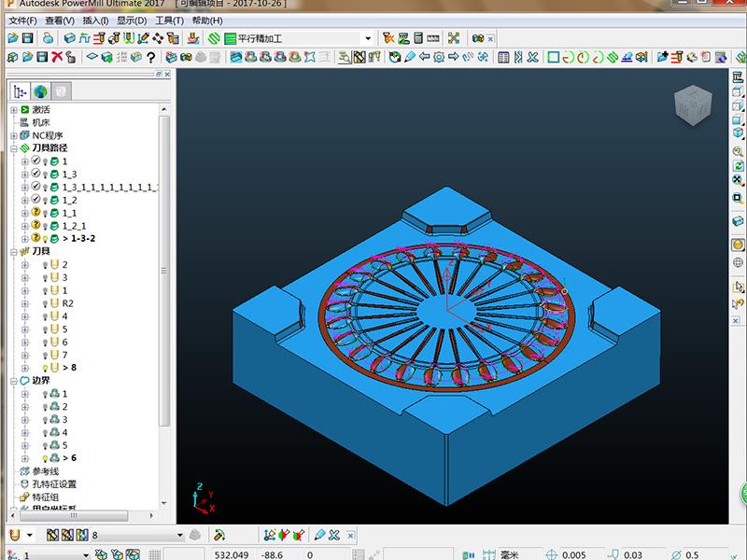Image resolution: width=747 pixels, height=560 pixels.
Task: Click the green square outline icon
Action: pyautogui.click(x=553, y=57)
